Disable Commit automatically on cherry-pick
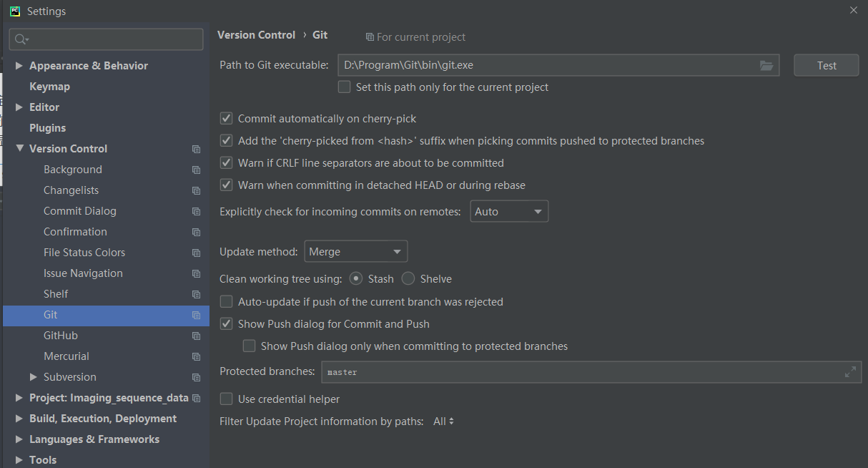868x468 pixels. point(226,119)
